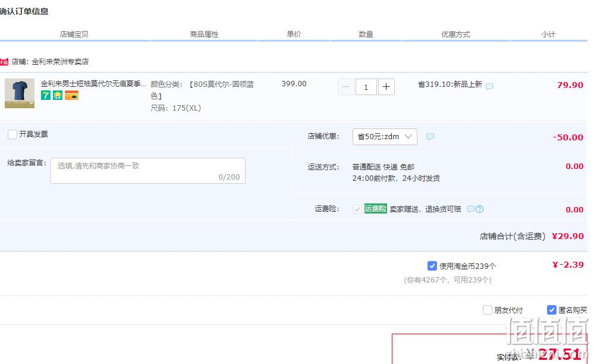Click the -50.00 store discount amount
The image size is (594, 364).
point(568,137)
